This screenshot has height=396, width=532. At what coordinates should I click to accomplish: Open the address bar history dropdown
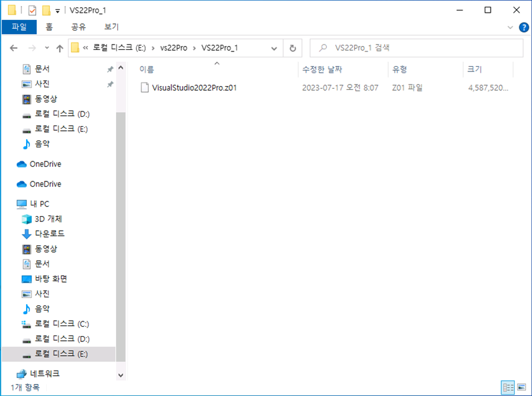(x=274, y=48)
